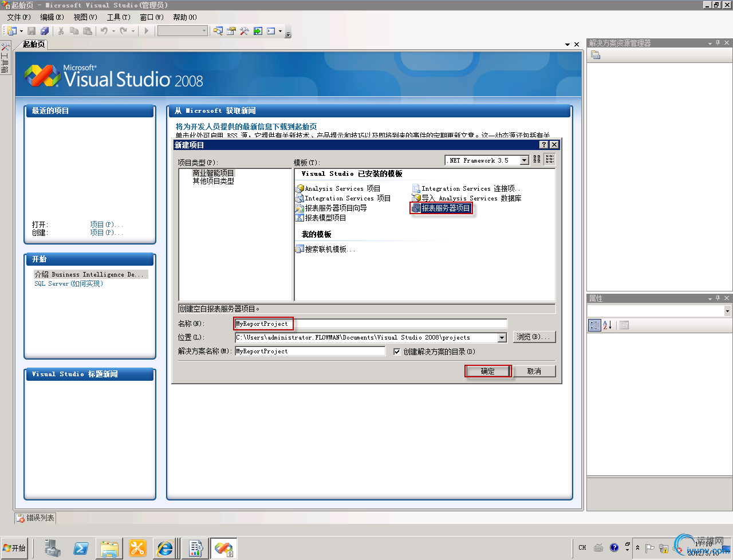Open the active documents list dropdown arrow
The width and height of the screenshot is (733, 560).
click(568, 44)
